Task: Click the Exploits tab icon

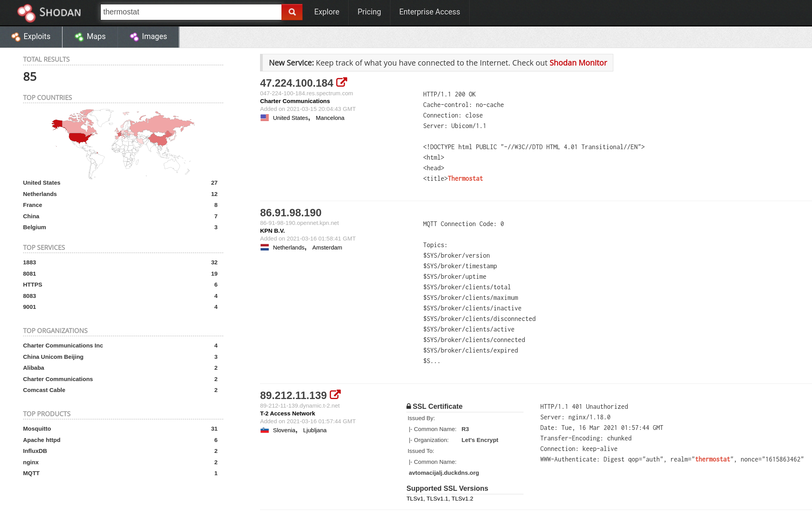Action: 15,37
